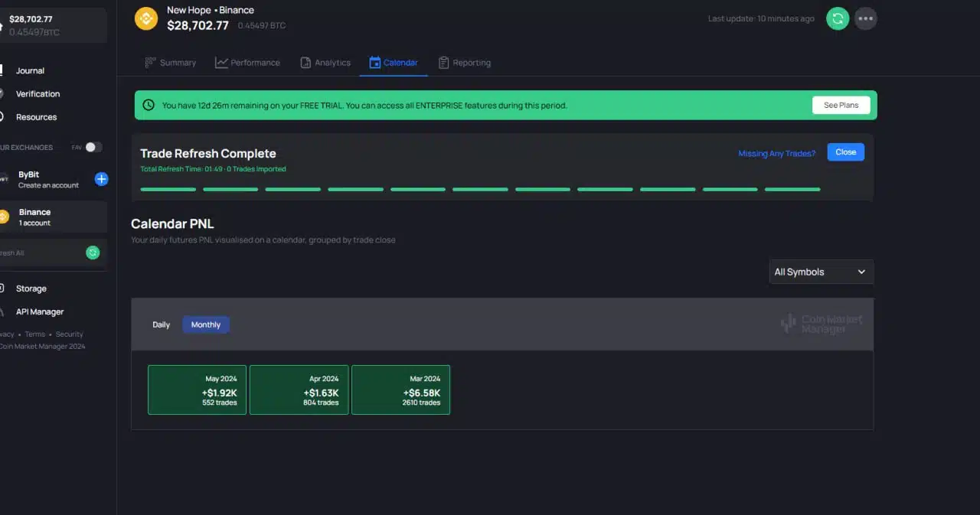Click the Binance coin logo in header
Image resolution: width=980 pixels, height=515 pixels.
(146, 18)
